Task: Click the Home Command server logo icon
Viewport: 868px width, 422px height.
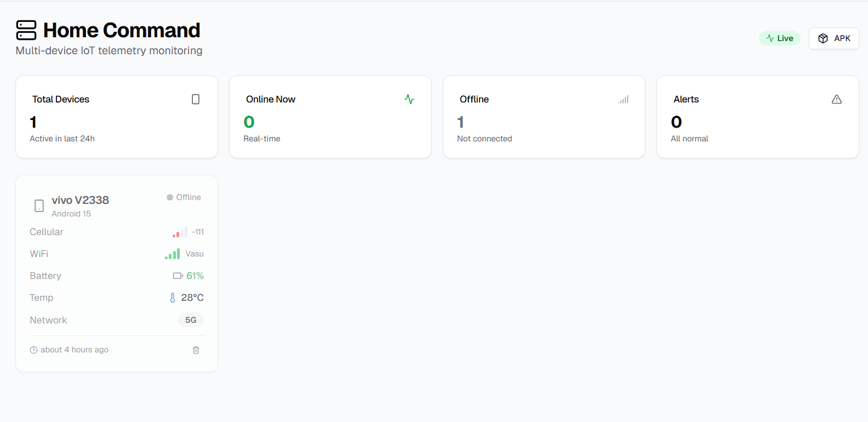Action: pyautogui.click(x=26, y=30)
